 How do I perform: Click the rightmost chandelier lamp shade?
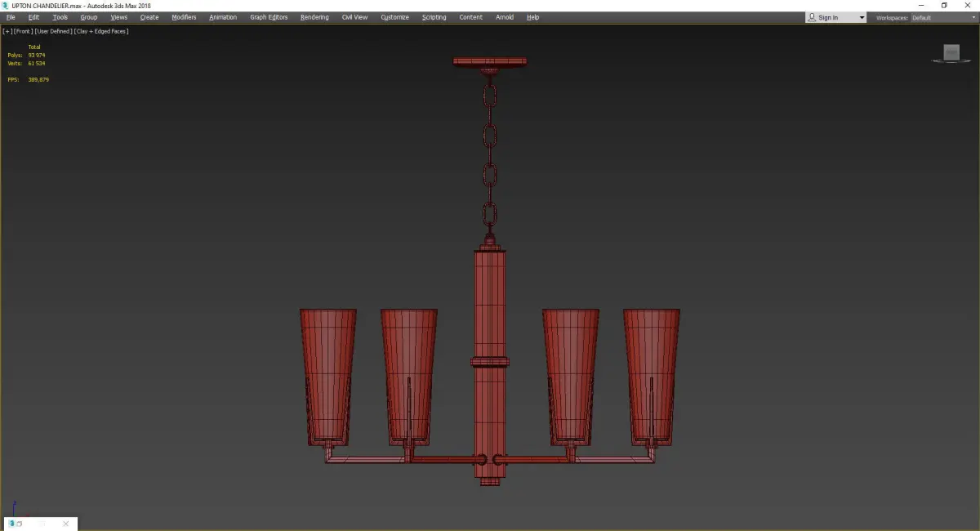point(652,376)
